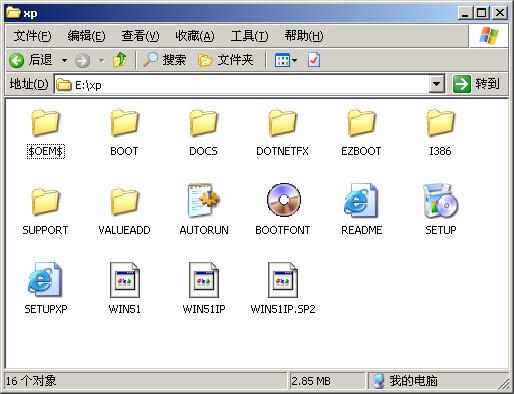This screenshot has width=514, height=394.
Task: Select the DOCS folder icon
Action: (x=203, y=123)
